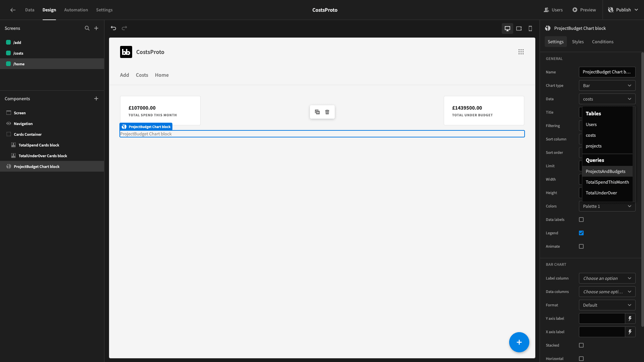Click the blue floating add button

(519, 342)
